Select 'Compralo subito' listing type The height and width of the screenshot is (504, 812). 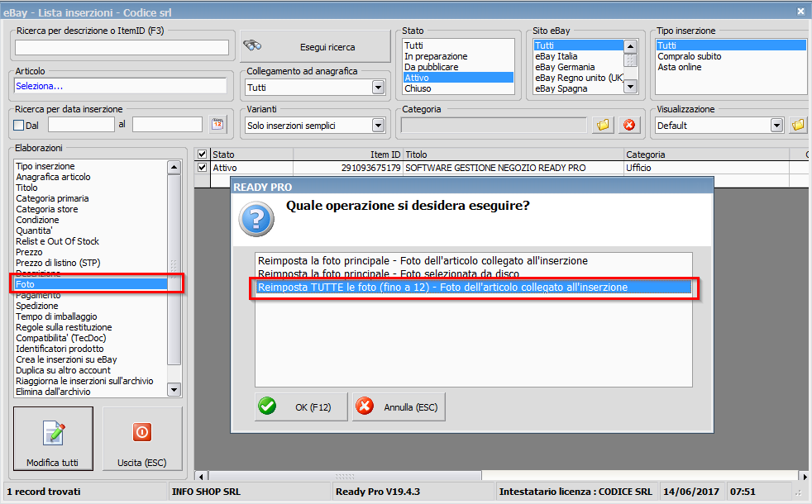[x=731, y=56]
